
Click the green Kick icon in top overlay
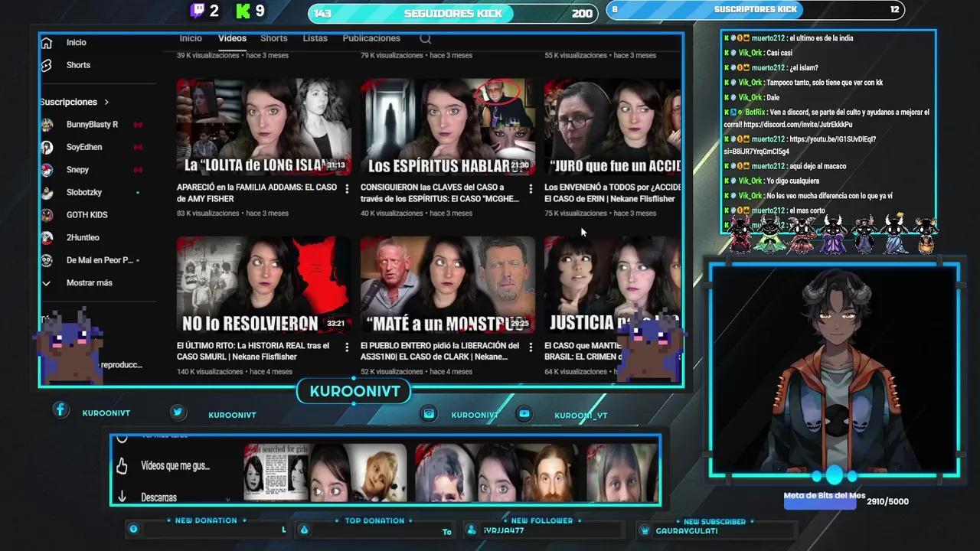[x=243, y=11]
